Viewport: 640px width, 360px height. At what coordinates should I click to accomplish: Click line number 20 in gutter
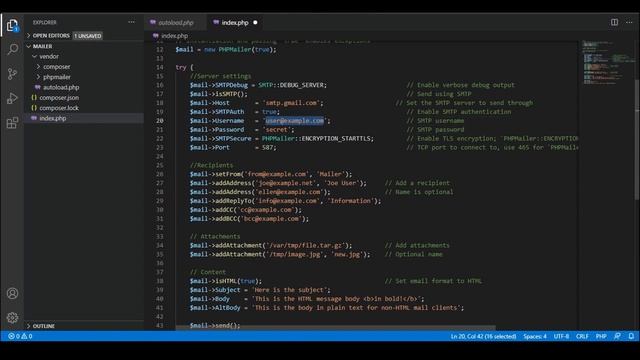[160, 120]
